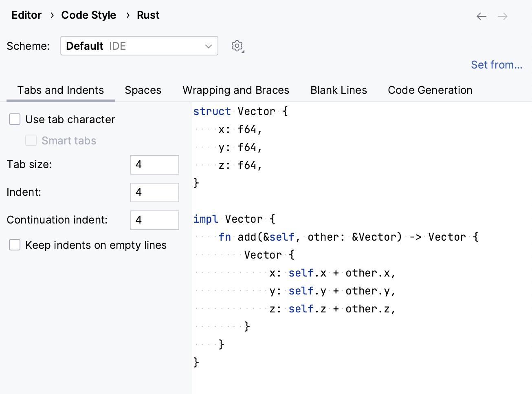
Task: Select the struct keyword in the preview
Action: click(212, 111)
